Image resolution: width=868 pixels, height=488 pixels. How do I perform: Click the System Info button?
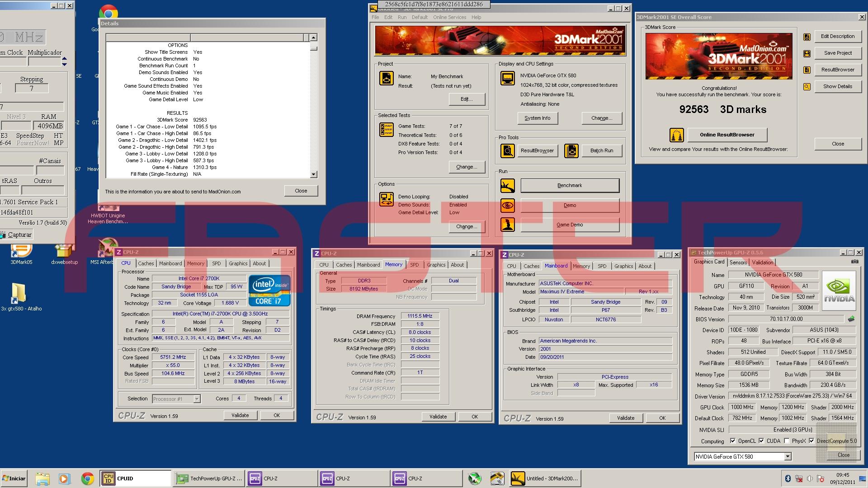[x=538, y=118]
